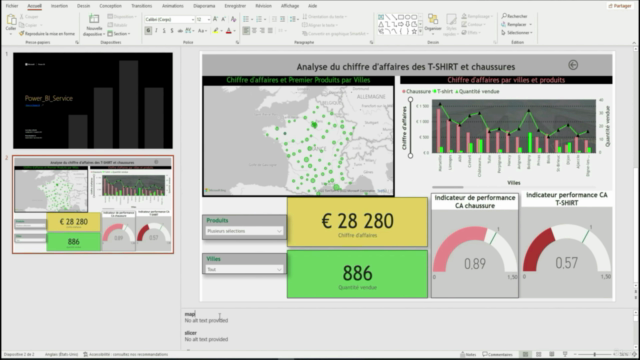
Task: Click the Partager share button
Action: [620, 6]
